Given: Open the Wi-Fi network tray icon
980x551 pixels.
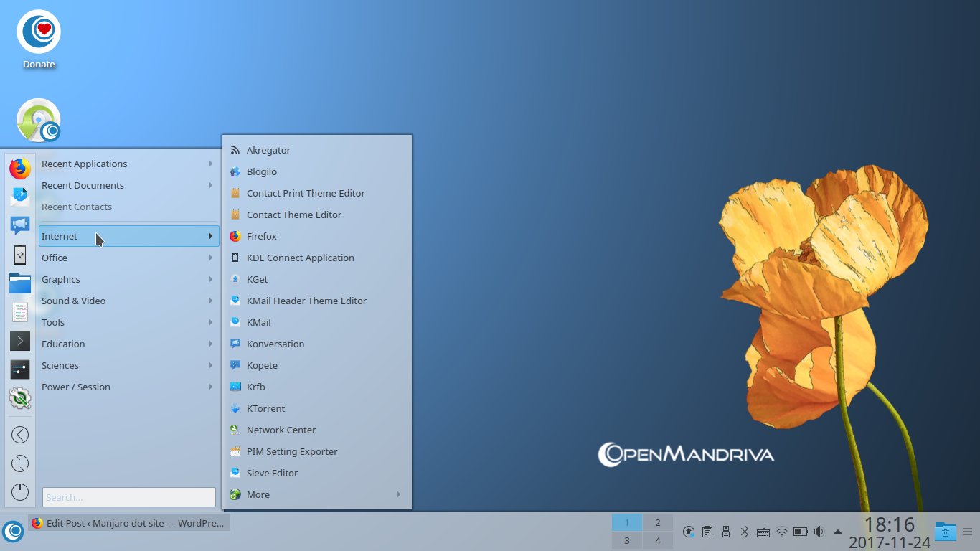Looking at the screenshot, I should point(782,532).
